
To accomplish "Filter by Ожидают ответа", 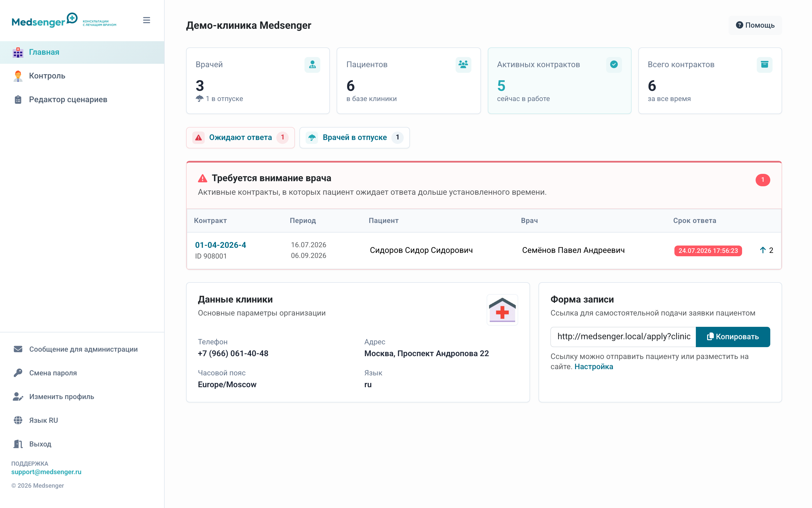I will (x=240, y=137).
